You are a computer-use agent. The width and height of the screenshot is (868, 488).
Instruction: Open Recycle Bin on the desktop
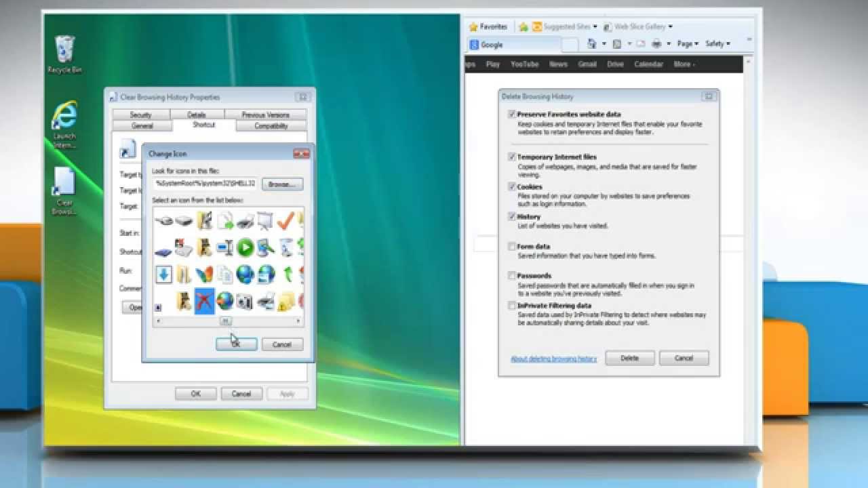pyautogui.click(x=64, y=53)
